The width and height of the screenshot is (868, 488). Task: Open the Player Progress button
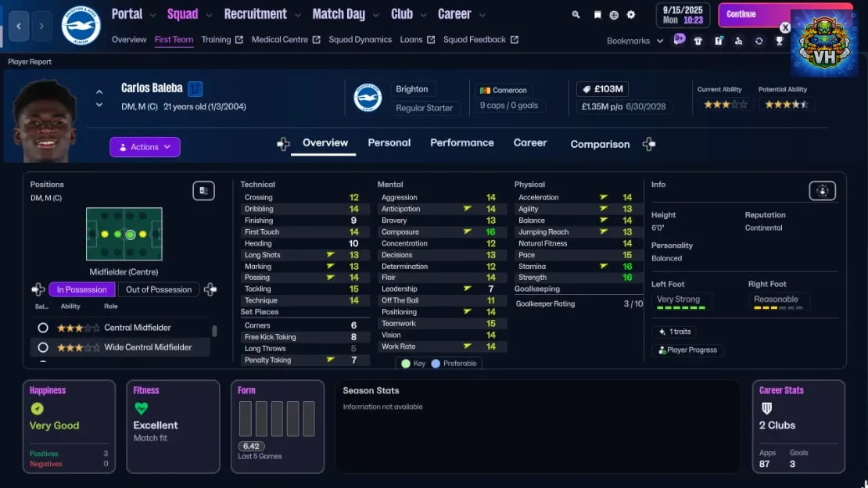click(687, 350)
